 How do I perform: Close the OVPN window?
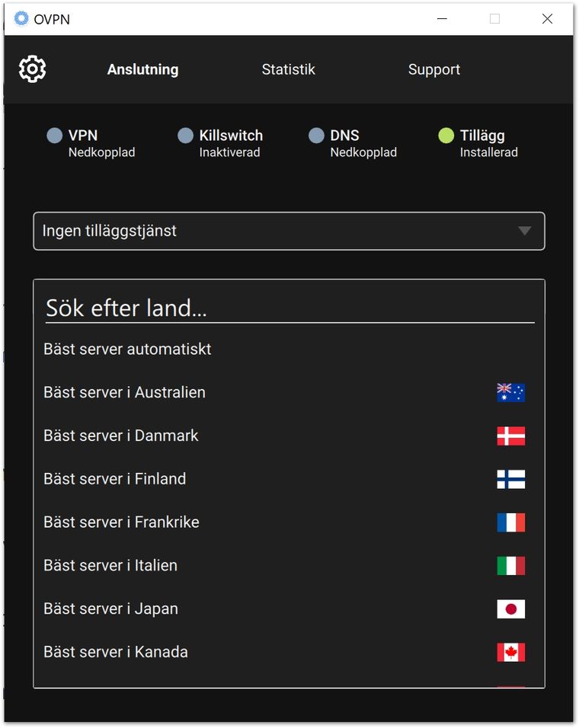pyautogui.click(x=548, y=18)
